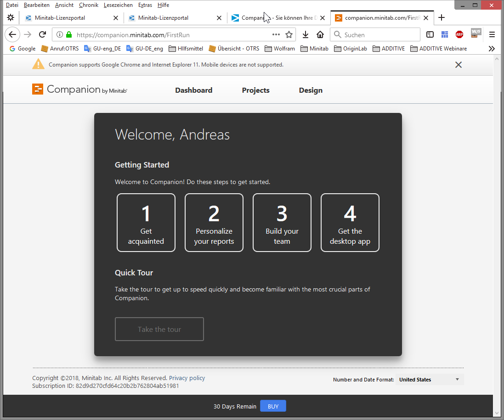Open the Design navigation item
The height and width of the screenshot is (420, 504).
311,90
